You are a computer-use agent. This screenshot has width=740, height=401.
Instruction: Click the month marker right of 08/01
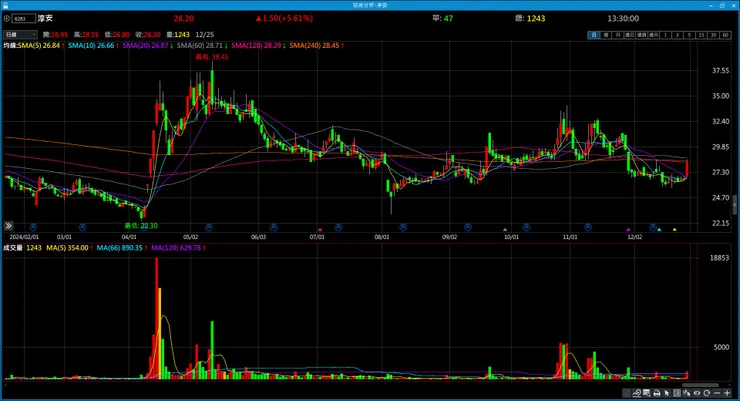(x=404, y=227)
